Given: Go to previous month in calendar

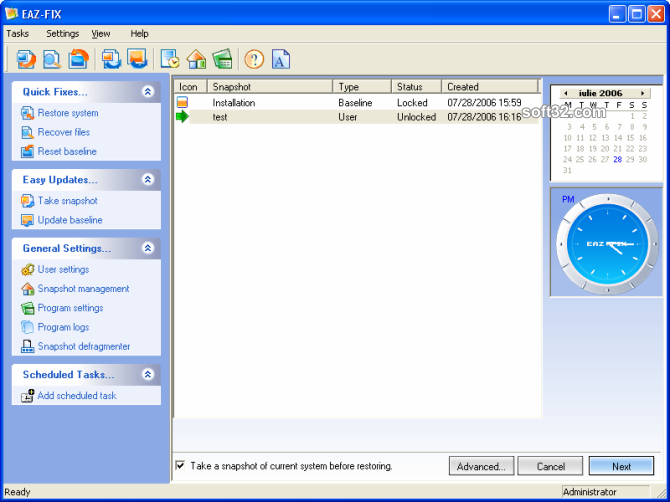Looking at the screenshot, I should pos(566,93).
